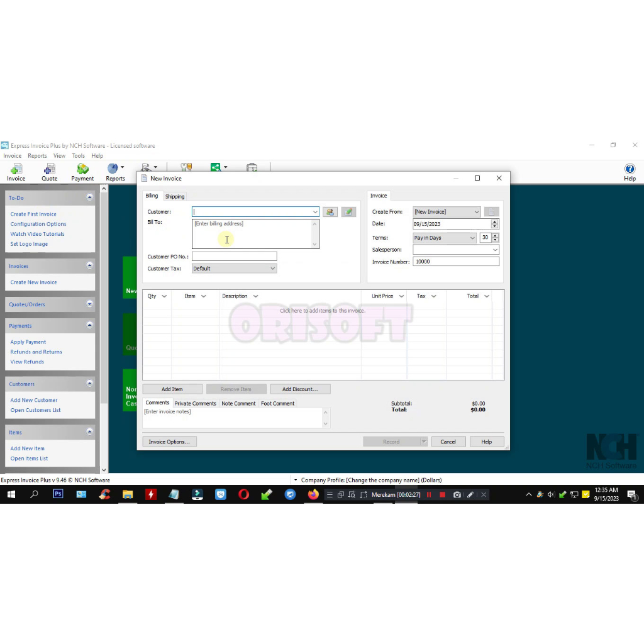This screenshot has width=644, height=644.
Task: Click the recorder camera snapshot icon
Action: (457, 495)
